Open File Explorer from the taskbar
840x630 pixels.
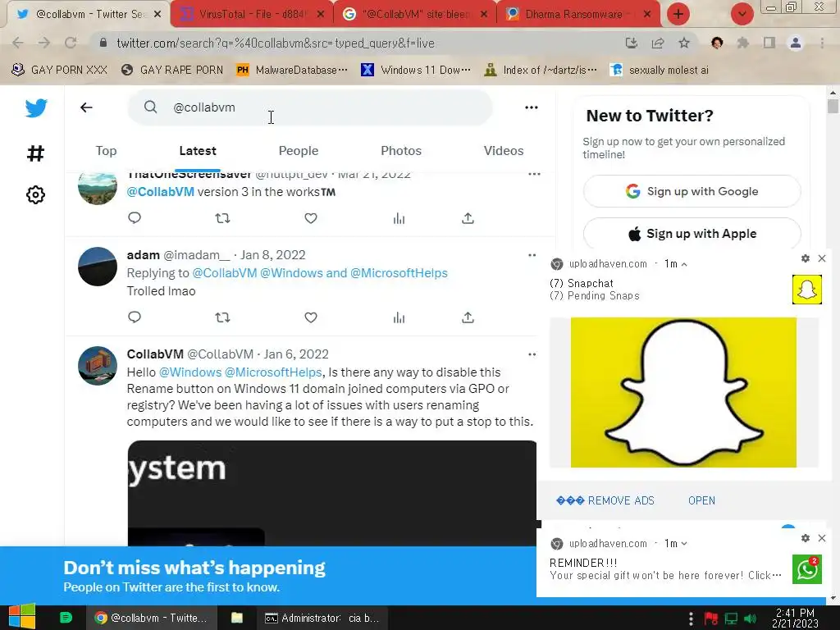(237, 619)
